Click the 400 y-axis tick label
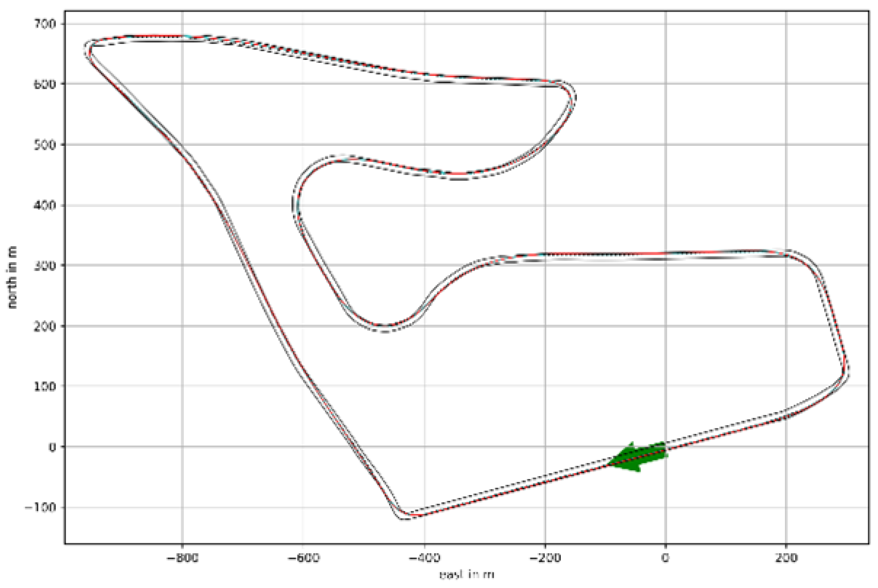Image resolution: width=878 pixels, height=588 pixels. click(44, 205)
